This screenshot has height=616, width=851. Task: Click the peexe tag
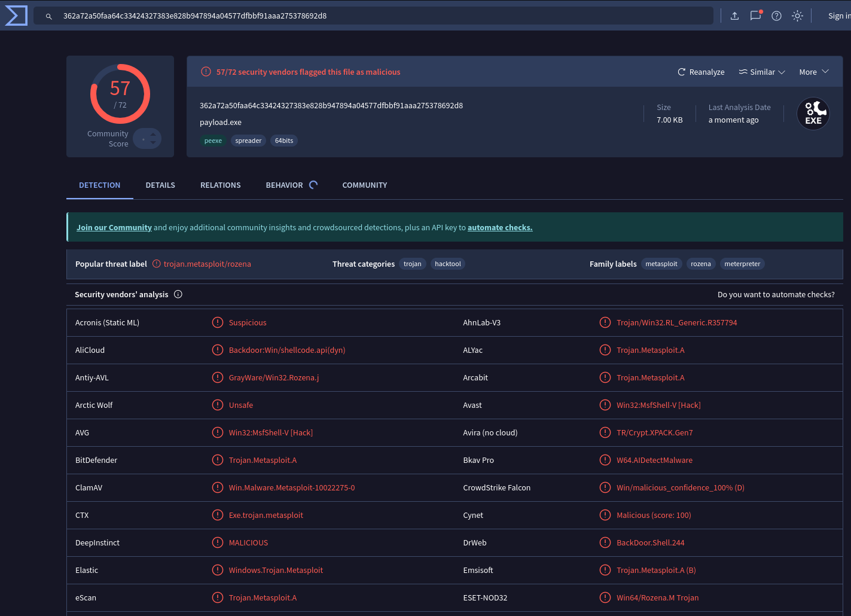(213, 141)
